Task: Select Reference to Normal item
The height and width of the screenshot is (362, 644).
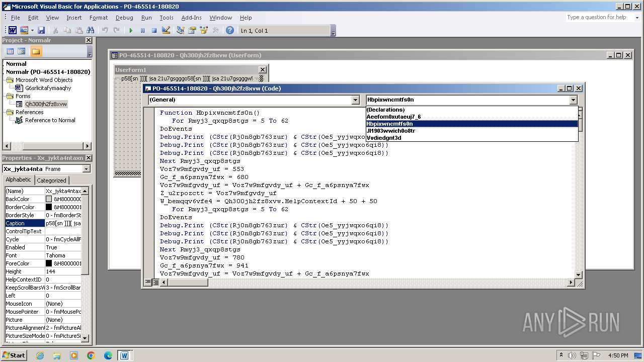Action: pos(50,120)
